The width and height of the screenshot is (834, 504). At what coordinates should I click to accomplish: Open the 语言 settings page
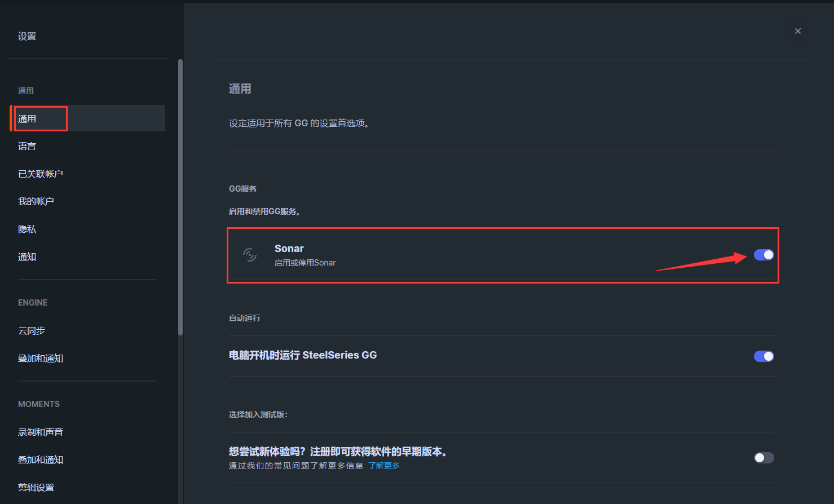coord(27,146)
